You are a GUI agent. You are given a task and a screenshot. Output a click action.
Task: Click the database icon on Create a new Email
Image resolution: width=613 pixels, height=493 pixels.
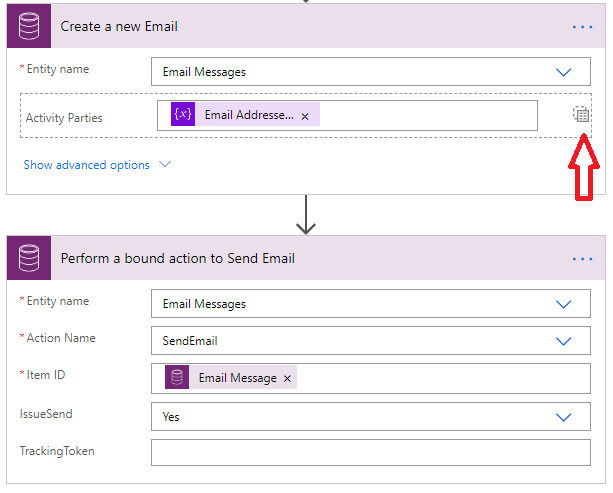29,26
